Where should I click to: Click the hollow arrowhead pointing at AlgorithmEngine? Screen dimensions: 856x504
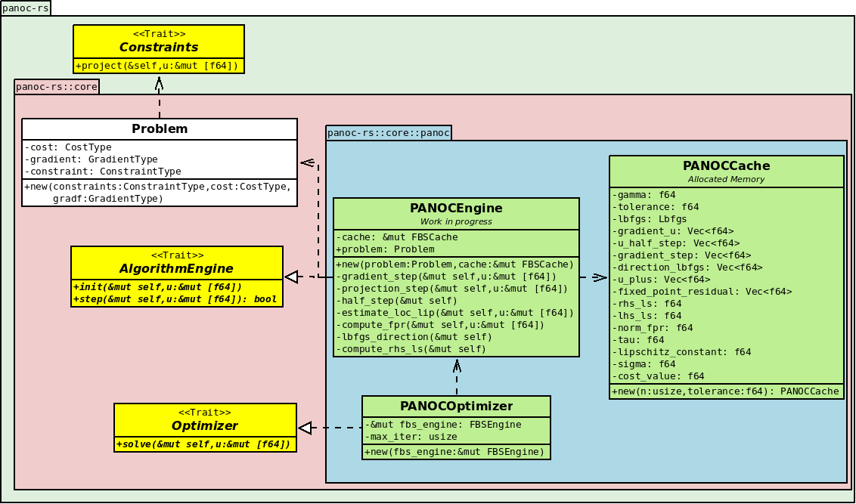coord(292,277)
